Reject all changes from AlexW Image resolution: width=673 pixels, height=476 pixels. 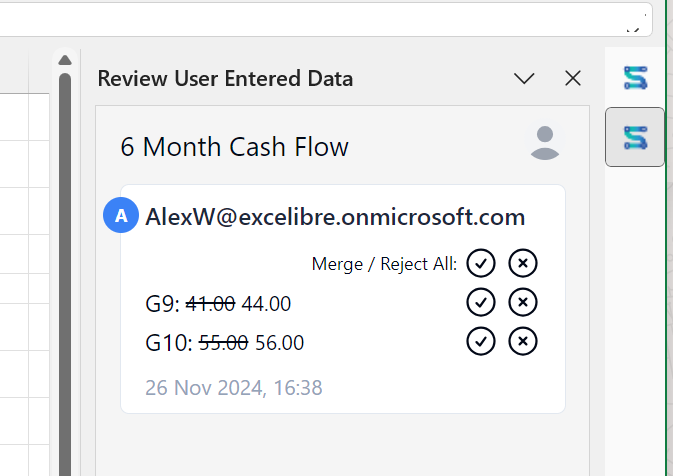point(522,263)
